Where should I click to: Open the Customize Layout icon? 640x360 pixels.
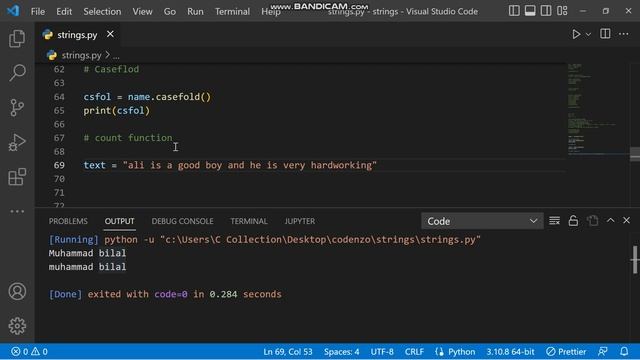(x=562, y=11)
